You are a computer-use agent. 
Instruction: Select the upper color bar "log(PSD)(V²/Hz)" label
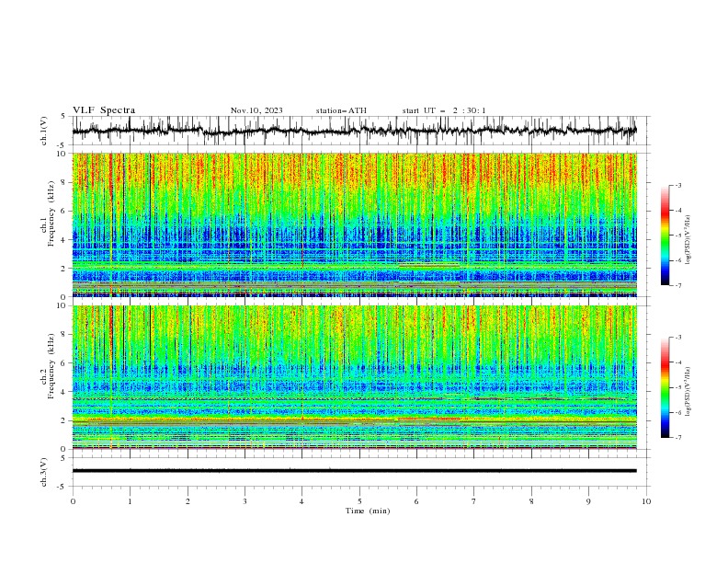click(x=688, y=240)
